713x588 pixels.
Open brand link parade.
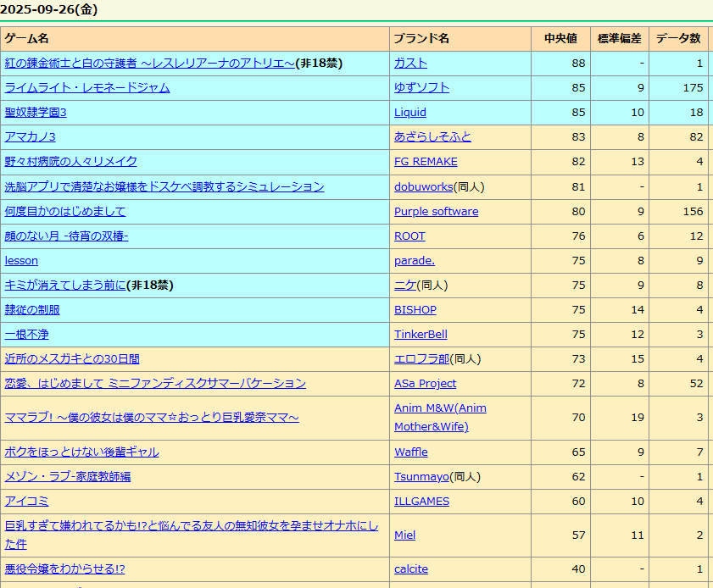pos(415,260)
